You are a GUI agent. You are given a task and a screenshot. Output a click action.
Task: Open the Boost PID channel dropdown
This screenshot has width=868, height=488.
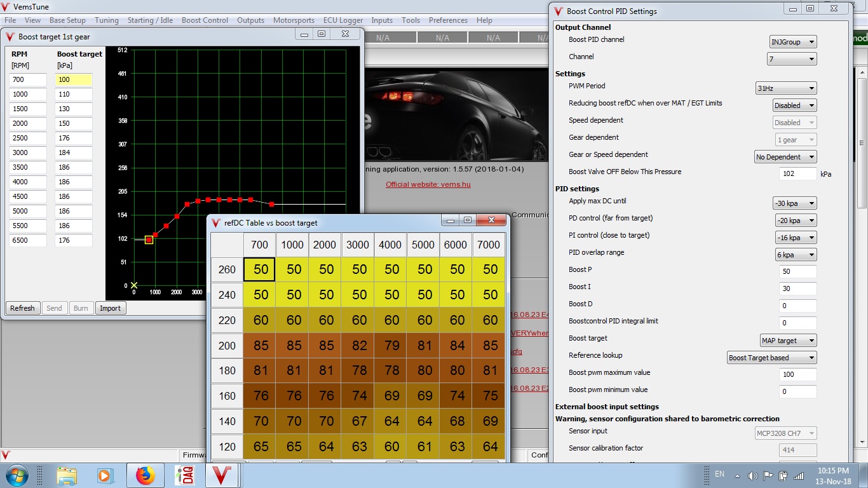[792, 42]
